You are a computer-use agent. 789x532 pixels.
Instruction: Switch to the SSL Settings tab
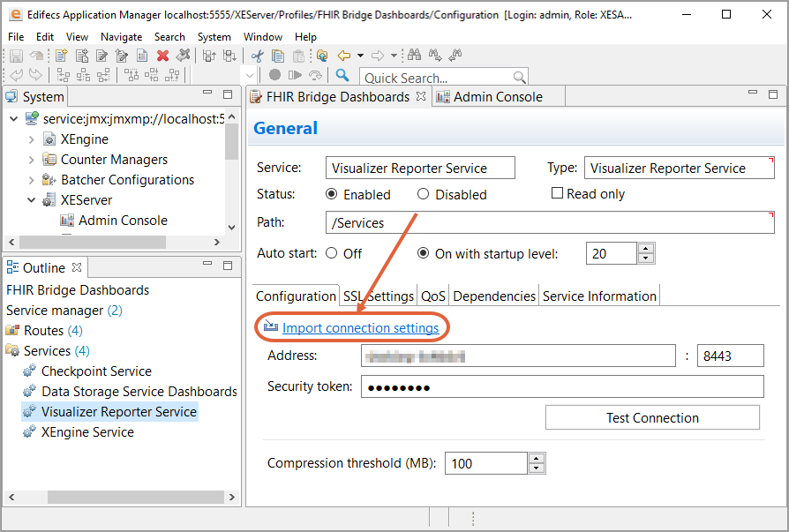pos(379,296)
